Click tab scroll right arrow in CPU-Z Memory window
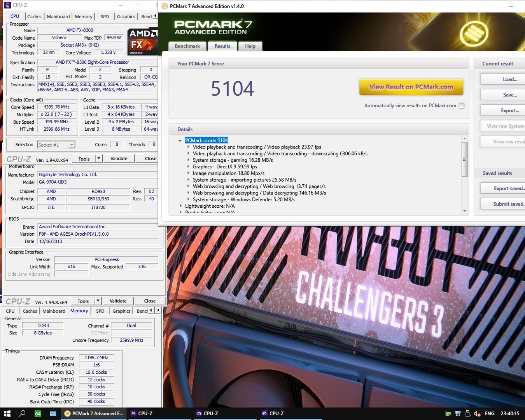 [x=158, y=310]
